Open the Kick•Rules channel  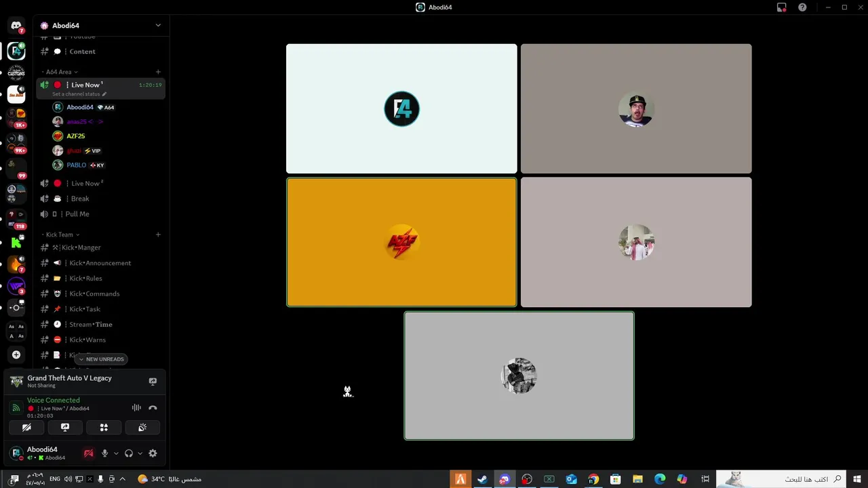tap(101, 279)
